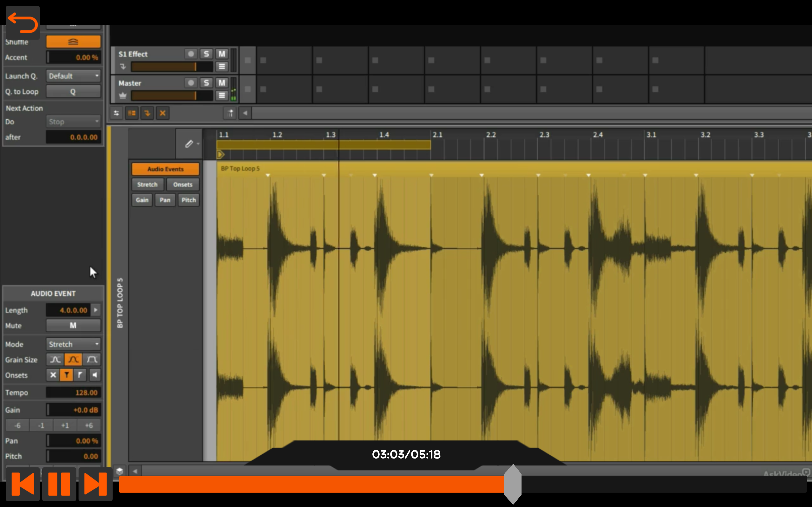Open the Launch Q. Default dropdown

click(x=73, y=75)
